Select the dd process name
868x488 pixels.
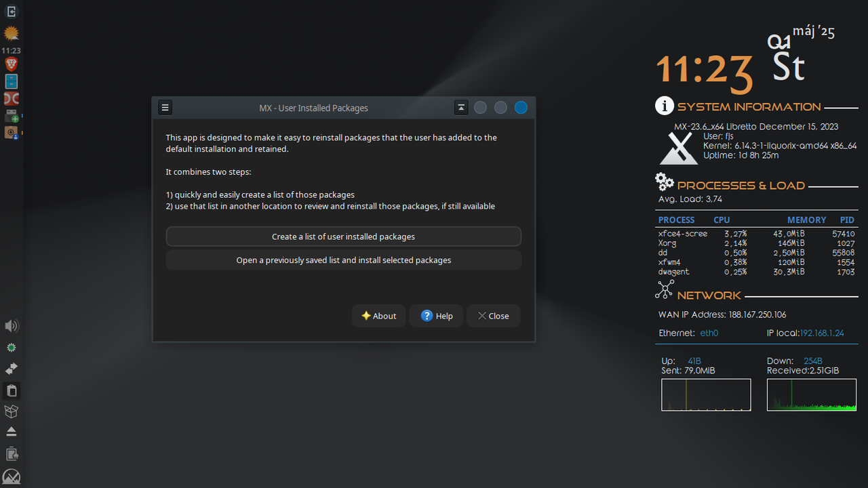[663, 253]
